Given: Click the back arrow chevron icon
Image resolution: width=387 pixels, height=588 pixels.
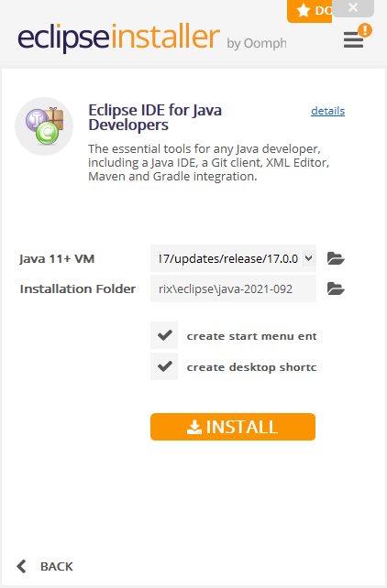Looking at the screenshot, I should tap(22, 566).
